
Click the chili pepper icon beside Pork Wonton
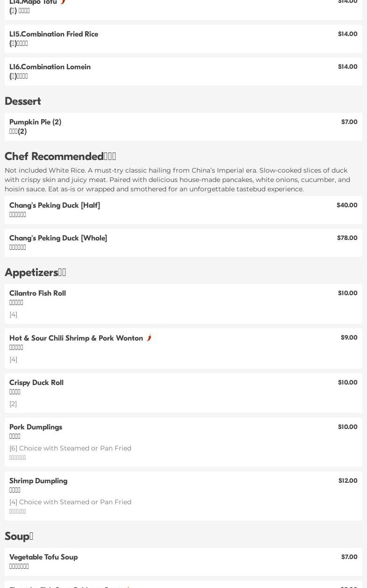click(149, 338)
